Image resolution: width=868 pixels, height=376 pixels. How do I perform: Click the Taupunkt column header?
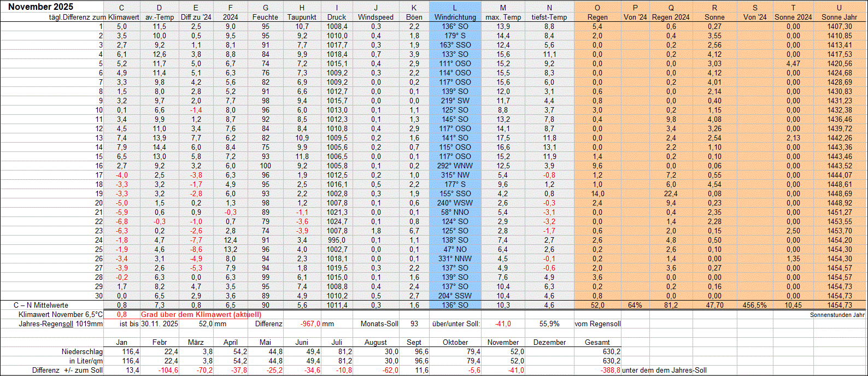point(302,17)
